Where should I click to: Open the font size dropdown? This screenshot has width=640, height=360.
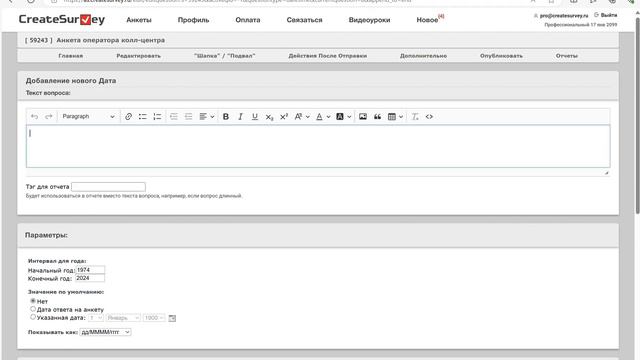click(302, 117)
